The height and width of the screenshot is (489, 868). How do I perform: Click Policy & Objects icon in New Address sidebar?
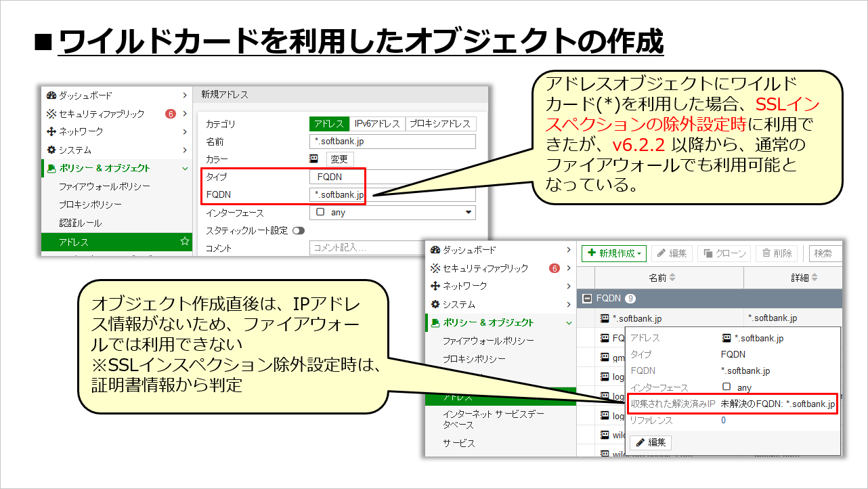[x=51, y=168]
